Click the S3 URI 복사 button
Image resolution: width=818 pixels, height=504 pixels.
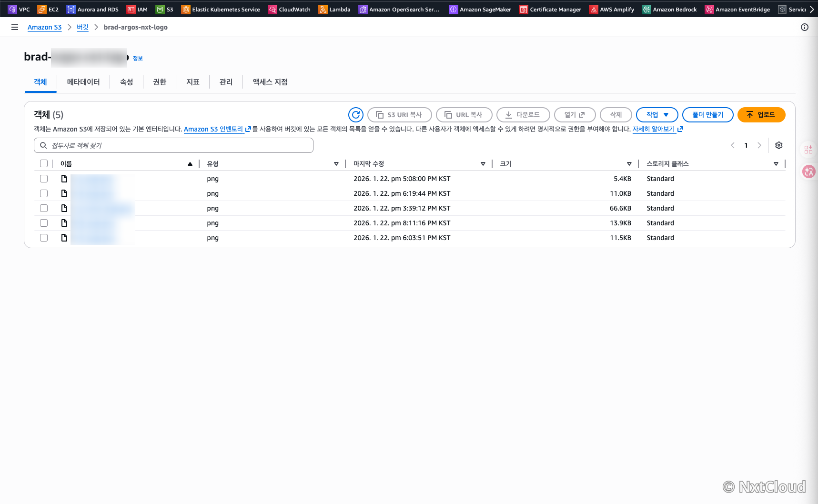(399, 115)
